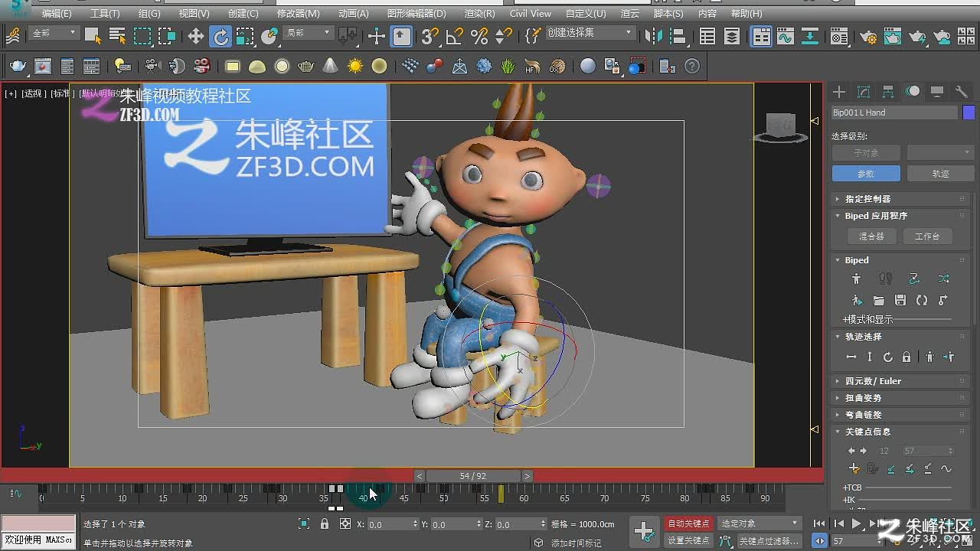Click the sun light icon

354,67
